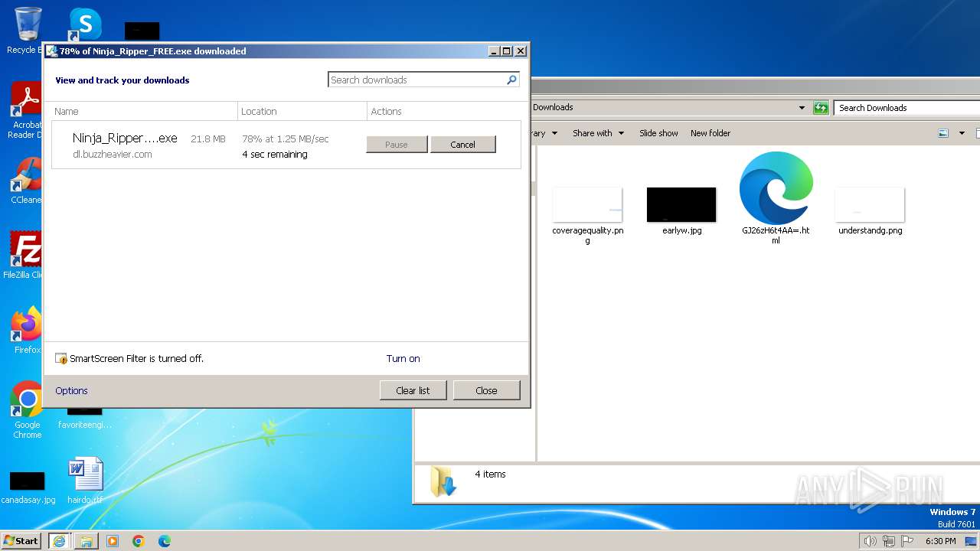Close View Downloads via title bar X

[x=521, y=51]
